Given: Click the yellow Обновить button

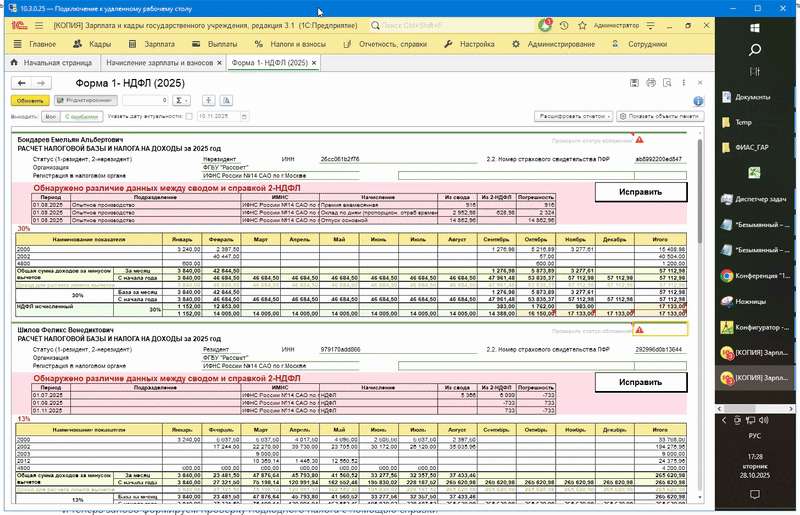Looking at the screenshot, I should pos(30,101).
